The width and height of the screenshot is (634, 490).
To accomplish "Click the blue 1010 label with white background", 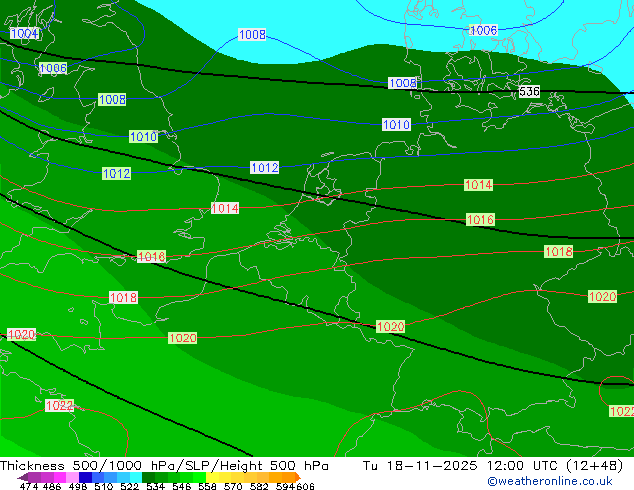I will [396, 125].
